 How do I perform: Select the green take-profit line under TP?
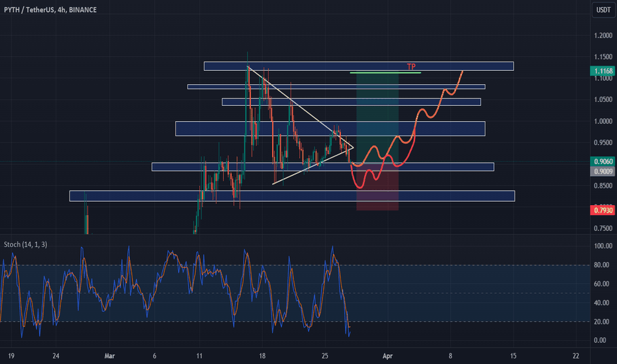[385, 72]
